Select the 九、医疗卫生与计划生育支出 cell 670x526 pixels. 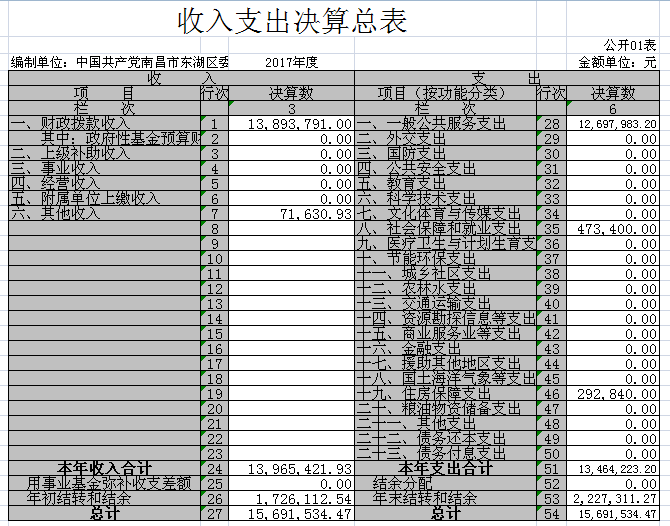(446, 243)
